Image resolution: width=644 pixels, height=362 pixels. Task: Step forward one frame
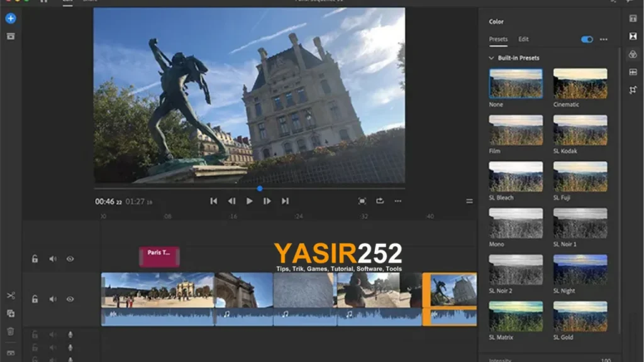(x=267, y=201)
